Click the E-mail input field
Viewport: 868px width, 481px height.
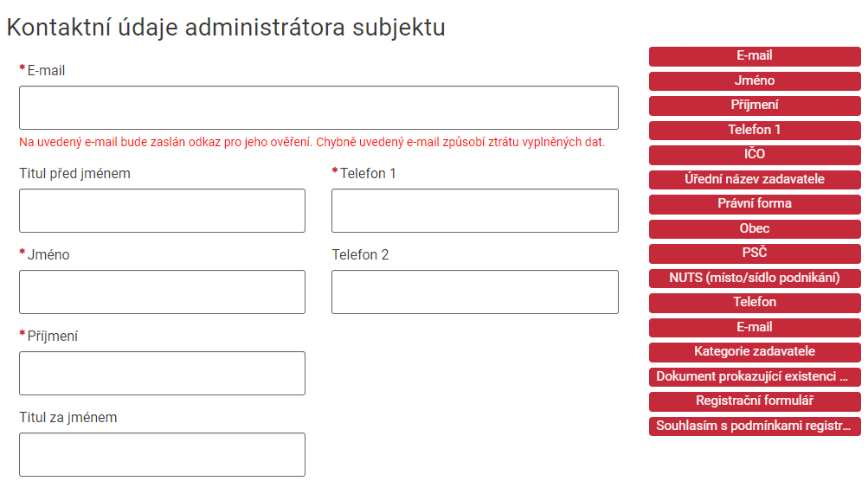(x=318, y=108)
